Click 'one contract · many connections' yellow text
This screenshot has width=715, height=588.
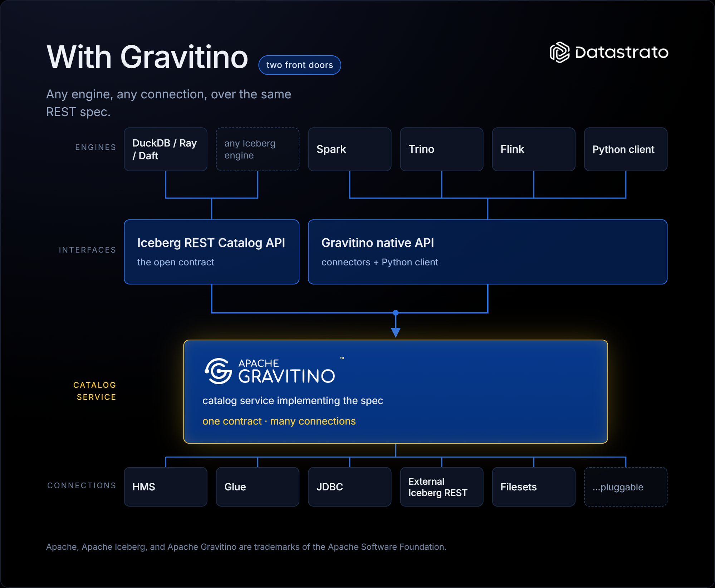279,421
